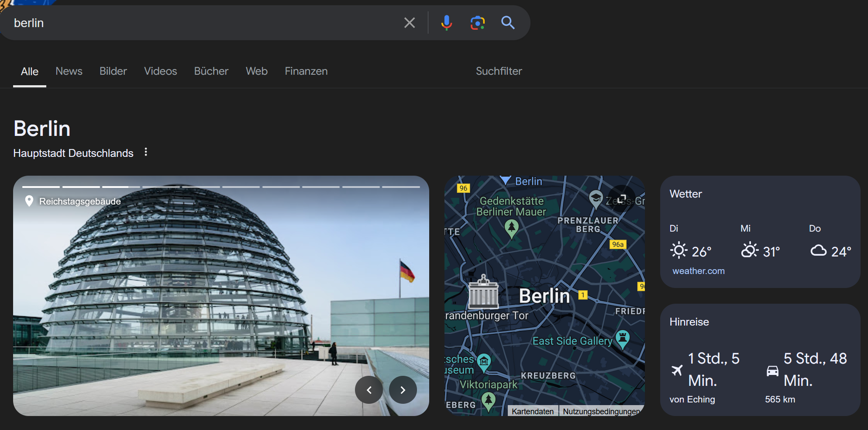Image resolution: width=868 pixels, height=430 pixels.
Task: Click the PRENZLAUER BERG district label
Action: tap(588, 225)
